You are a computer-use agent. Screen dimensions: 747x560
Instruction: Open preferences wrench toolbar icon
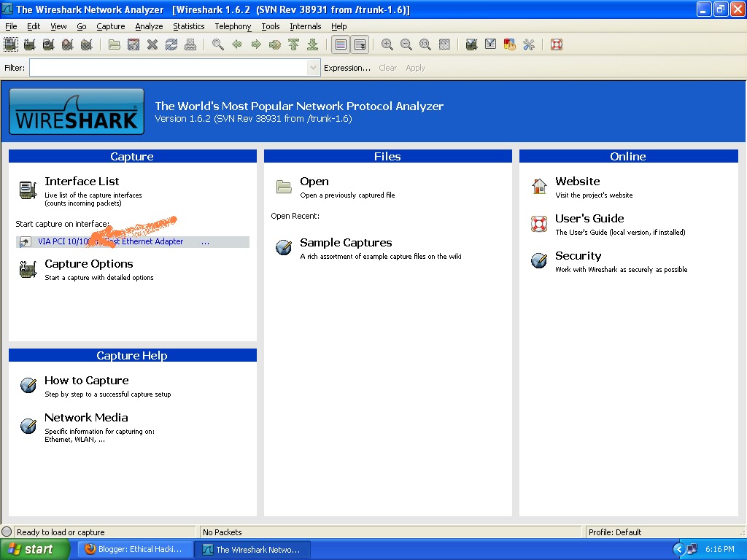pyautogui.click(x=529, y=44)
